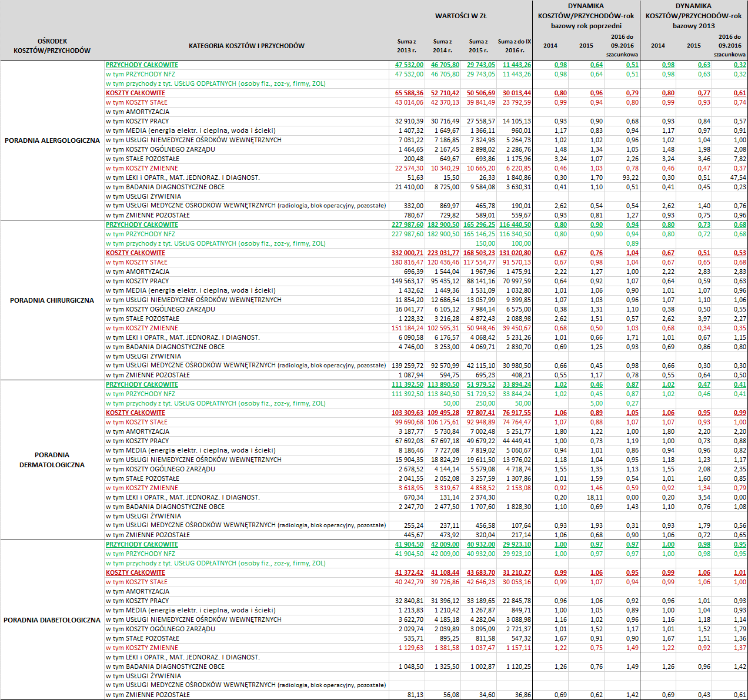Image resolution: width=748 pixels, height=700 pixels.
Task: Select the 'WARTOŚCI W ZŁ' header cell
Action: coord(460,16)
